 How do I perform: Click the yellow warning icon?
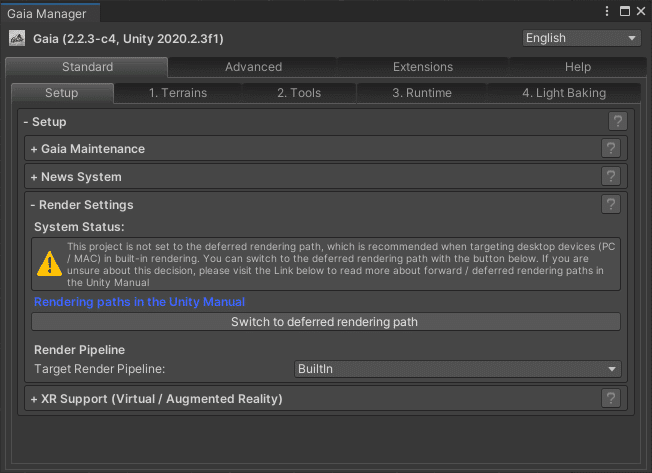point(49,264)
